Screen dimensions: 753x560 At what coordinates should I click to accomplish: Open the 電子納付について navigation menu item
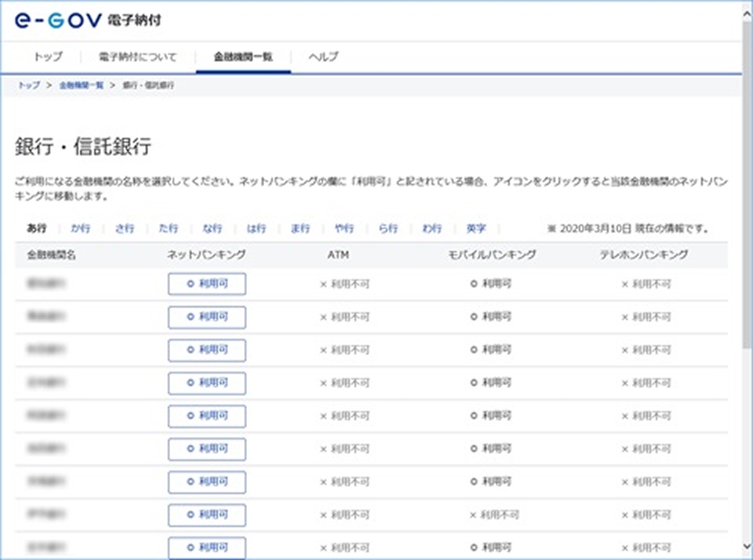136,56
